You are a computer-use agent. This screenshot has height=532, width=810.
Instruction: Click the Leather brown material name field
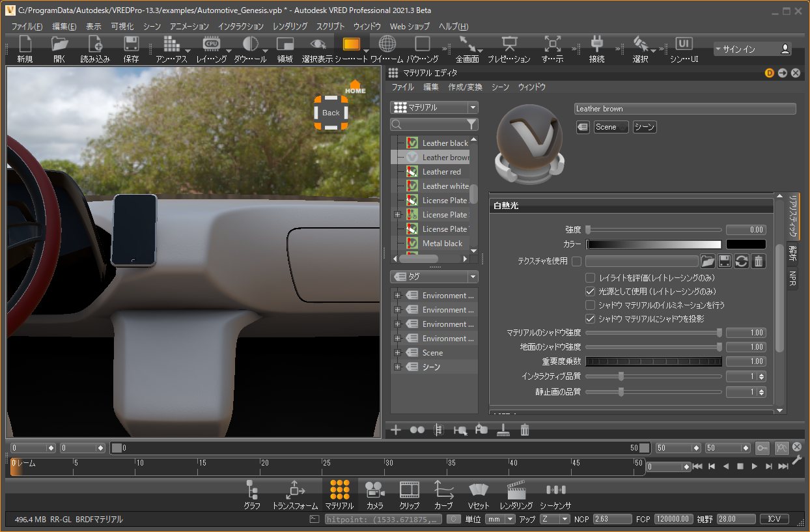click(685, 109)
